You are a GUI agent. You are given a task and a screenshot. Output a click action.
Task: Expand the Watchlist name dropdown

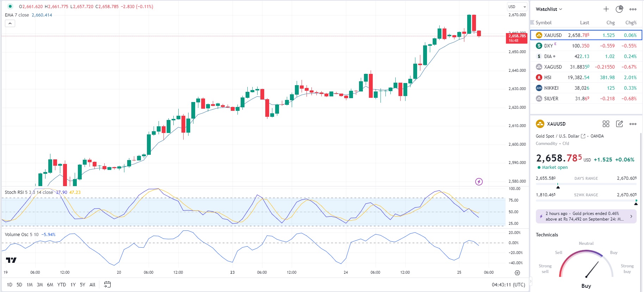coord(549,9)
